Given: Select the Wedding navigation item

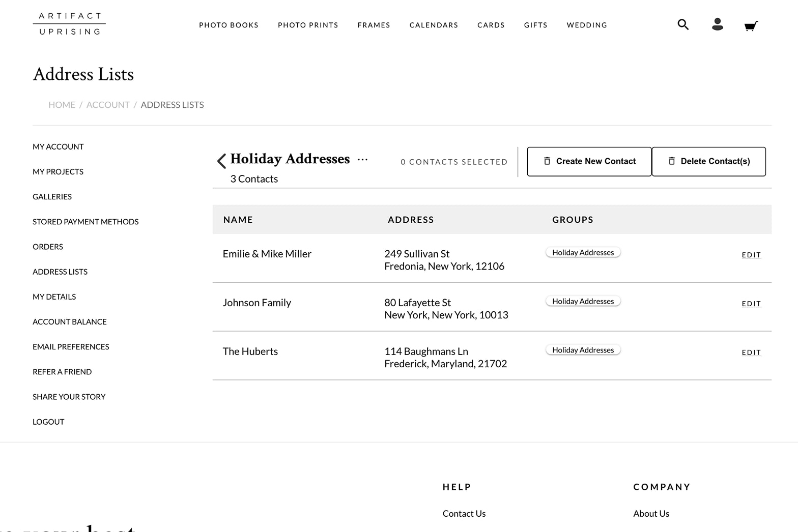Looking at the screenshot, I should [587, 25].
